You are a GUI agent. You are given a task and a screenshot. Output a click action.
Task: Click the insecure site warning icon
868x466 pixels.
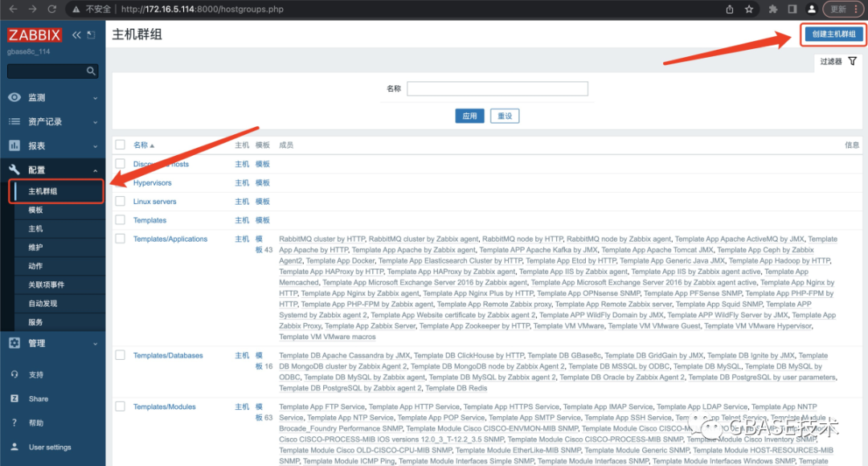tap(76, 10)
